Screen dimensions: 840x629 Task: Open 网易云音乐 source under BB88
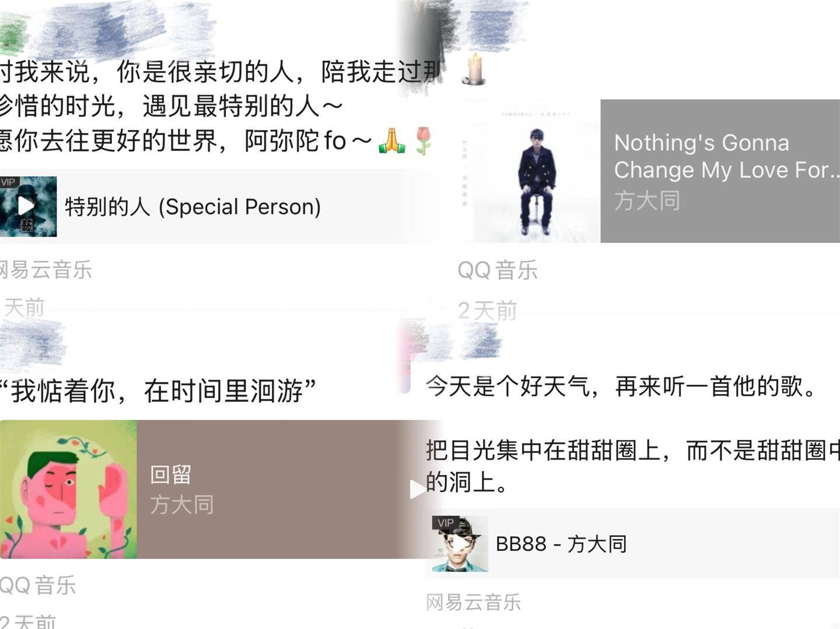473,602
